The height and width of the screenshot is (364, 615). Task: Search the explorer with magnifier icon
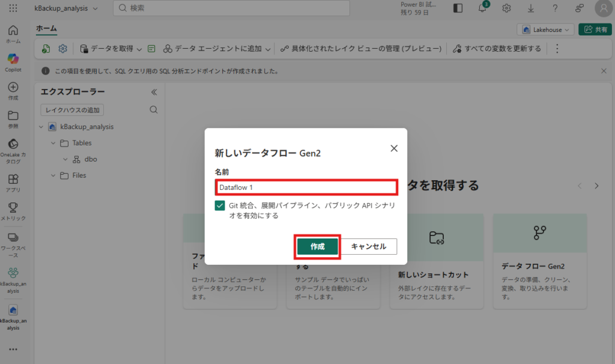154,110
